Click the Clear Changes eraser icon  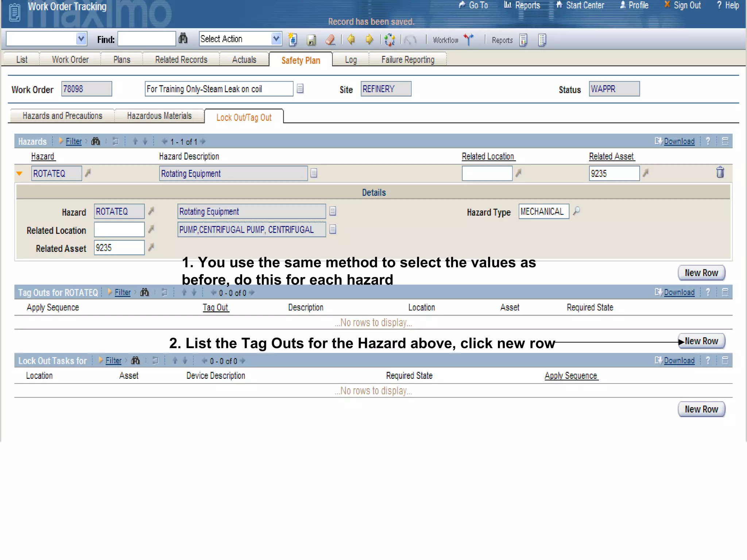(x=330, y=39)
